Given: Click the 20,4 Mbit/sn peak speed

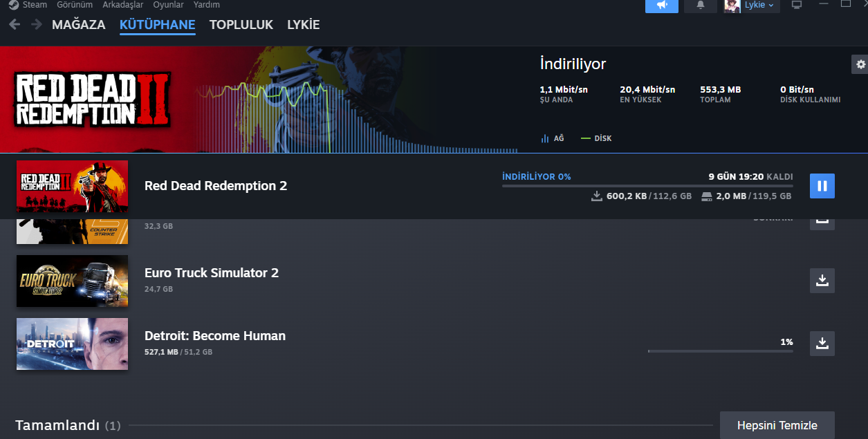Looking at the screenshot, I should coord(647,90).
